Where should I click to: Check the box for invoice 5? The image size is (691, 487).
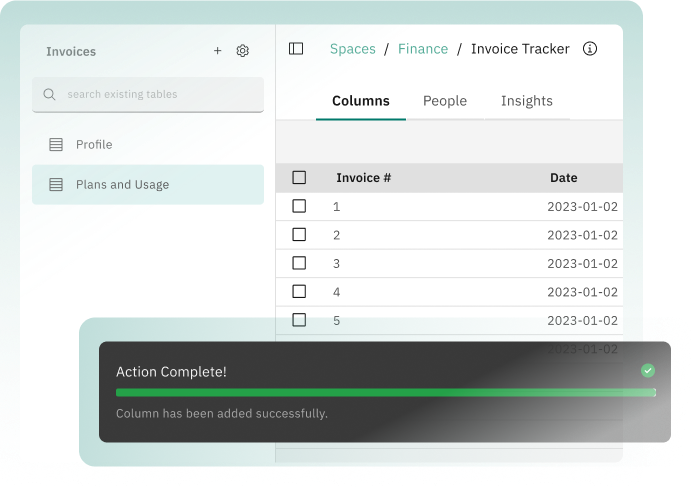pyautogui.click(x=299, y=320)
